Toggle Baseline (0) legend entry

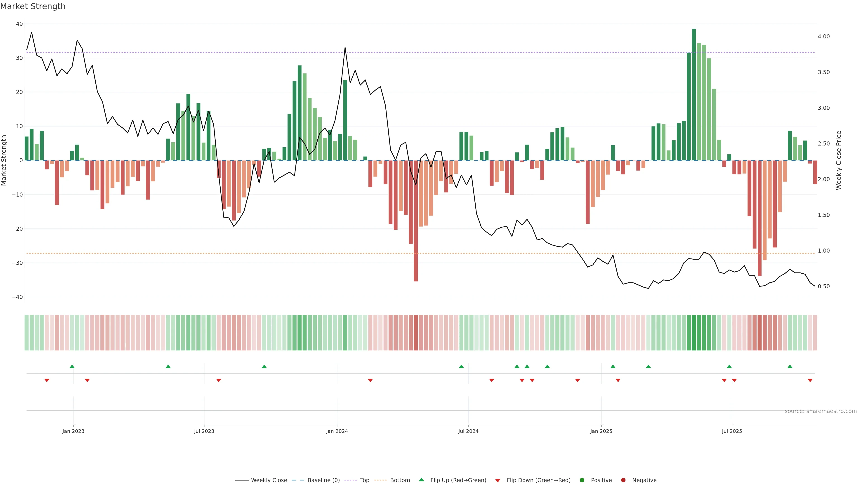323,480
